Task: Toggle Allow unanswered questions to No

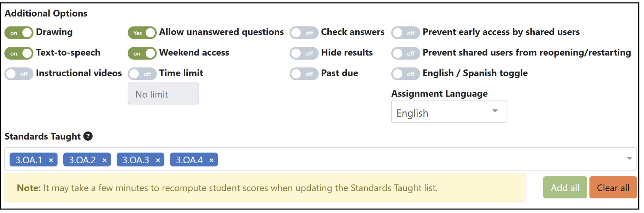Action: tap(142, 33)
